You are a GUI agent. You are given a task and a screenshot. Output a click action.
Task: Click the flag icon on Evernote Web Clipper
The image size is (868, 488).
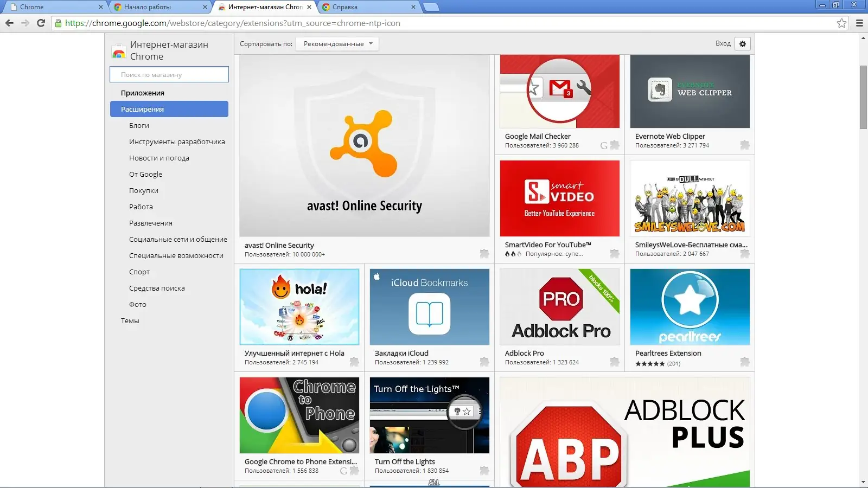pos(745,145)
